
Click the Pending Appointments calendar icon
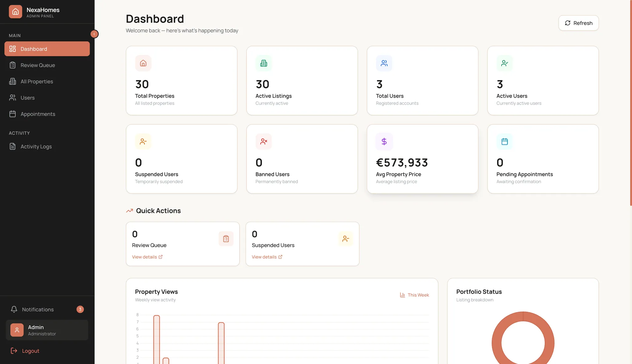click(505, 142)
